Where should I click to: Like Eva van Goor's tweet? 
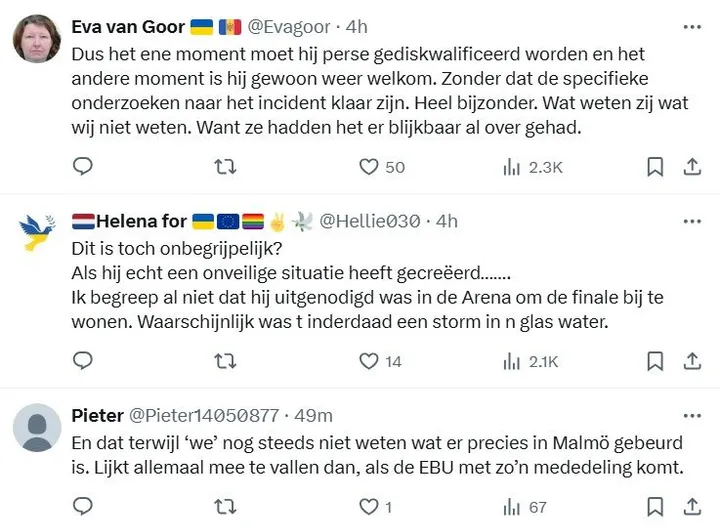(x=370, y=167)
